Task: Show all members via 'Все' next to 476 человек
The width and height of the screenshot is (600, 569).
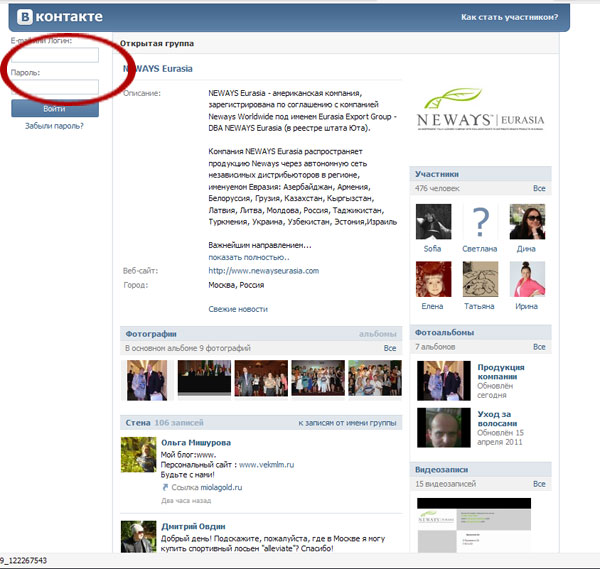Action: point(539,188)
